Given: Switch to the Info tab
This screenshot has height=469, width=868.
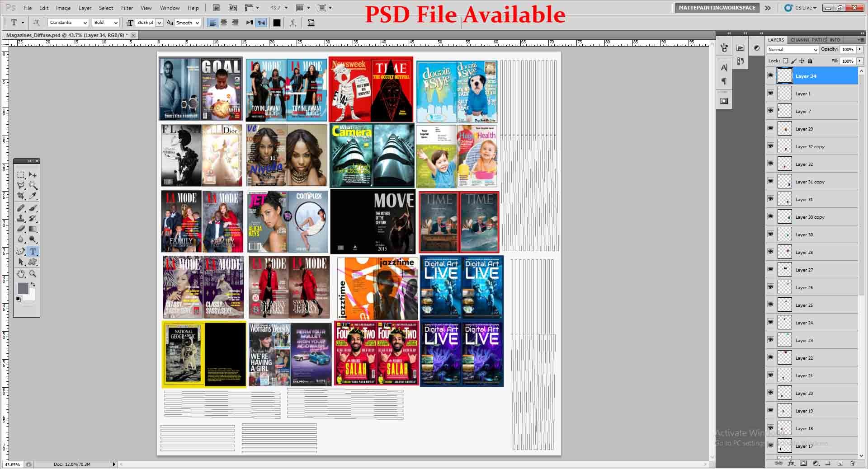Looking at the screenshot, I should coord(835,40).
